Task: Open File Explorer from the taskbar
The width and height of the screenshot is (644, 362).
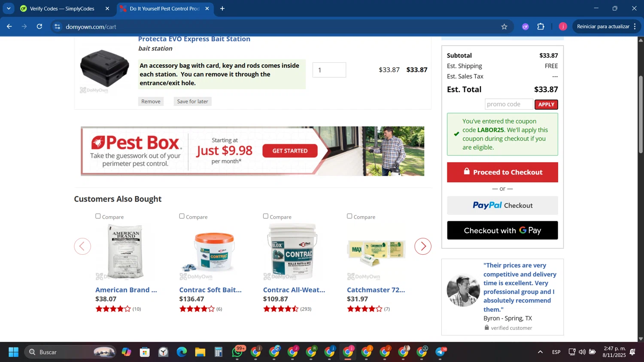Action: click(200, 352)
